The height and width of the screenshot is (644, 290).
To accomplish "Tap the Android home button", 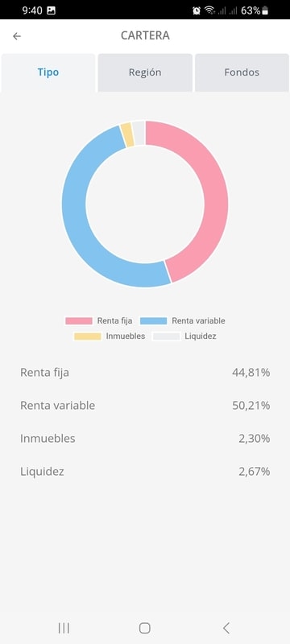I will click(144, 628).
